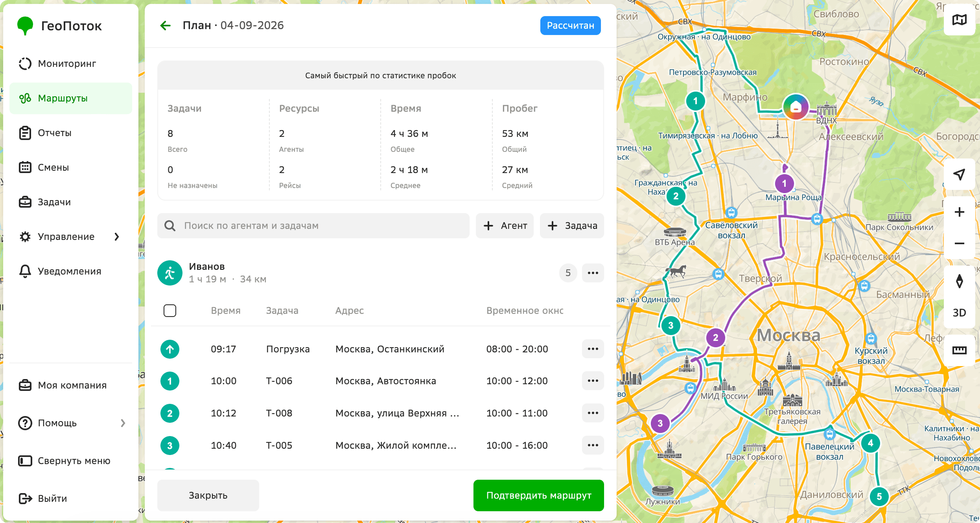
Task: Focus the Поиск по агентам и задачам field
Action: point(313,226)
